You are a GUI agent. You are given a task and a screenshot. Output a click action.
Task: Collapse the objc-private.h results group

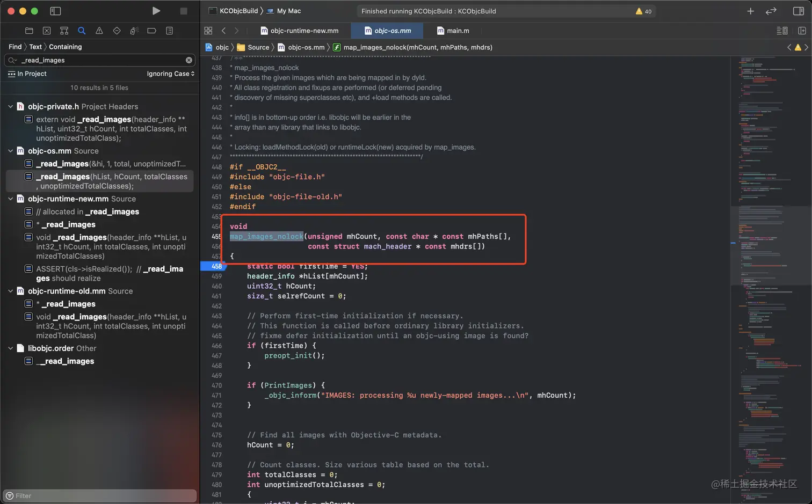click(x=10, y=106)
